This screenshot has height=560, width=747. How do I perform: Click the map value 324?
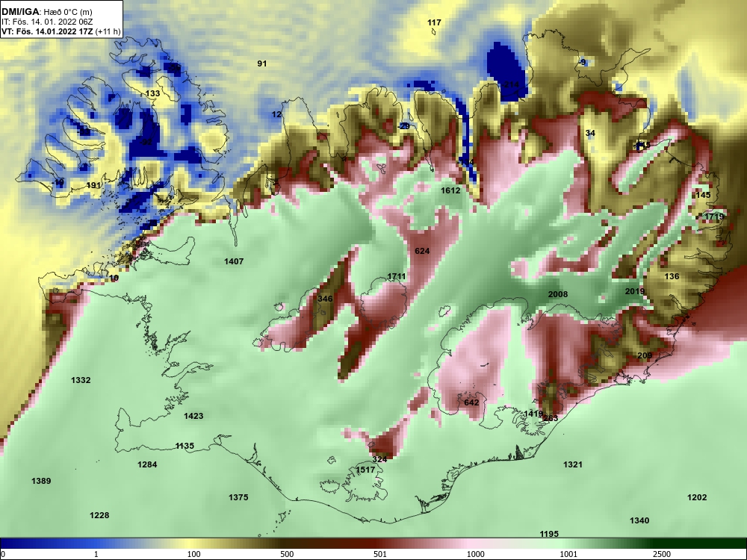click(379, 459)
